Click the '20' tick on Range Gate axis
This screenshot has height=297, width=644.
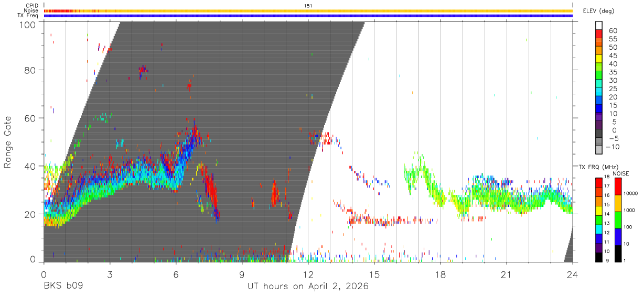tap(30, 214)
